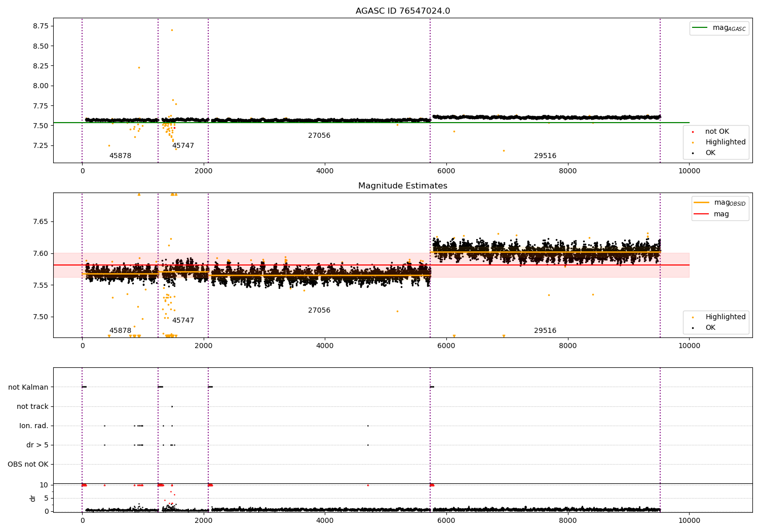Click the 5 tick label on the dr axis
Viewport: 760px width, 532px height.
[47, 499]
